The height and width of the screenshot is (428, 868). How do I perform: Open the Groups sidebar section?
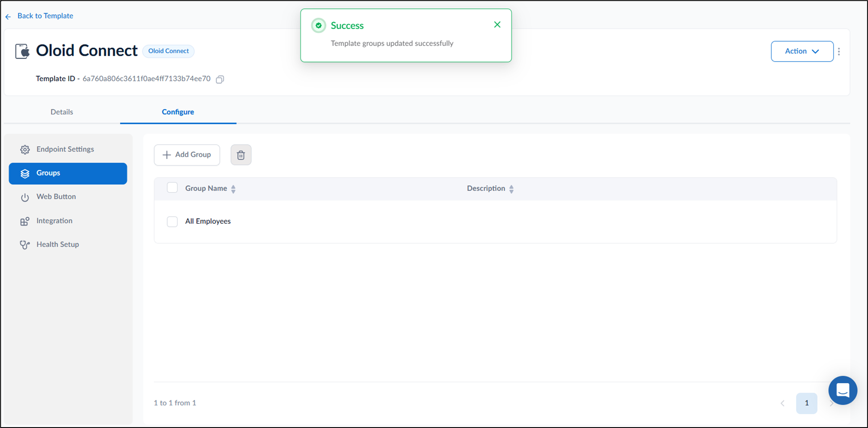click(x=68, y=173)
